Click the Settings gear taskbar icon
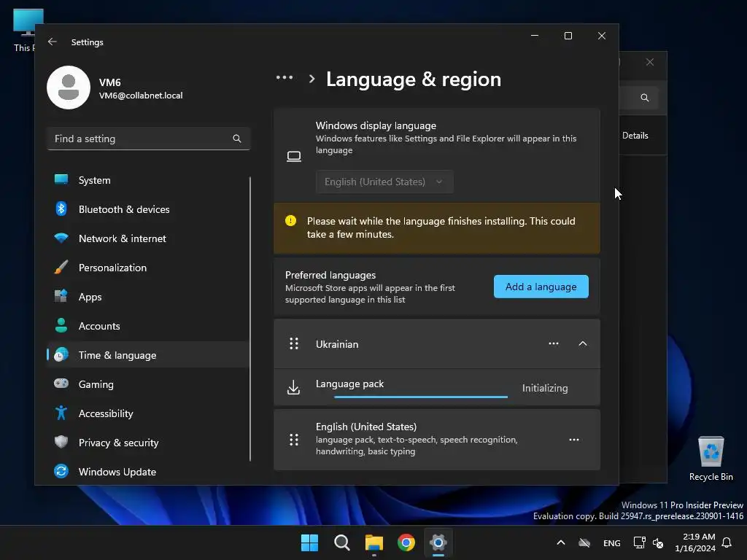This screenshot has height=560, width=747. pyautogui.click(x=438, y=542)
